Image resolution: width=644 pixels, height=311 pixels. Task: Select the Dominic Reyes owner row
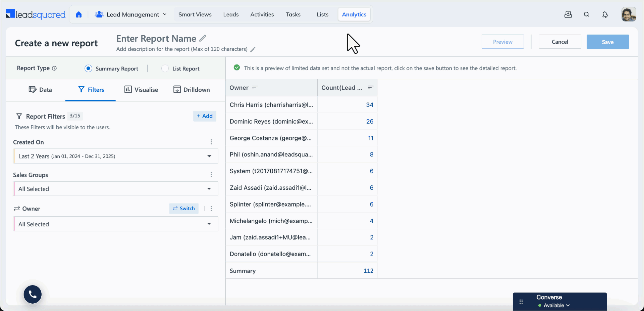[x=301, y=121]
